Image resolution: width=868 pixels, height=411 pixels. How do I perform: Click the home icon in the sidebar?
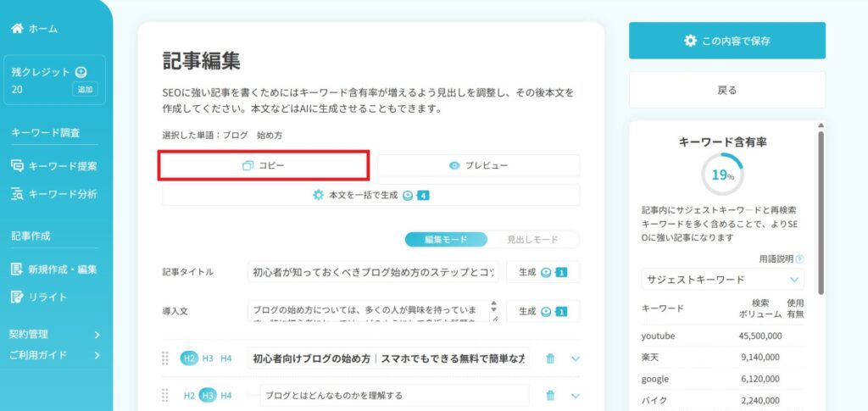[17, 28]
